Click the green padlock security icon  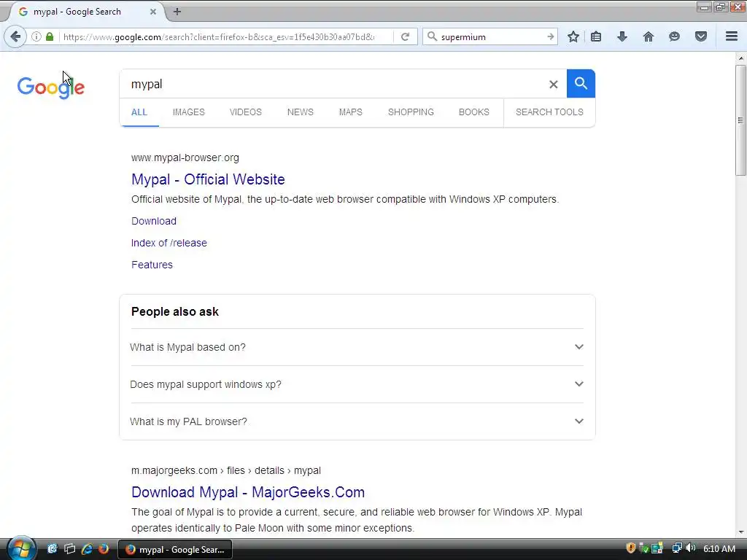(x=50, y=36)
